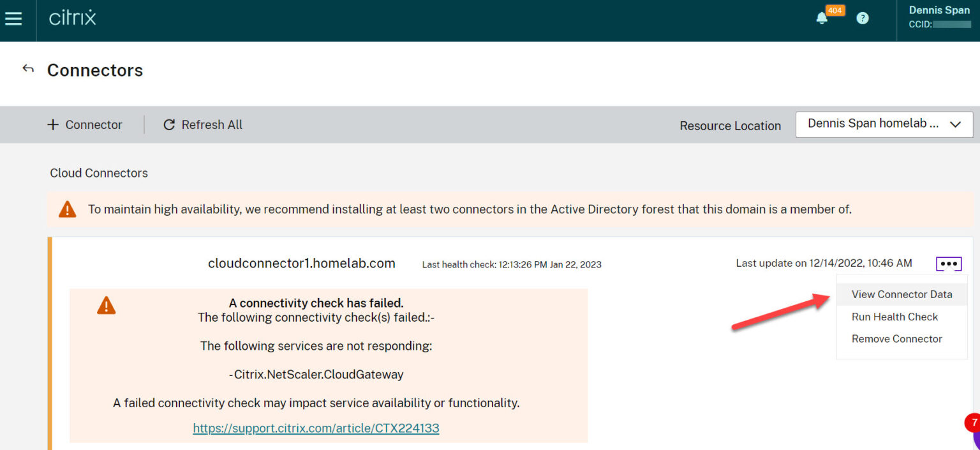This screenshot has width=980, height=450.
Task: Open the Citrix Cloud hamburger menu
Action: click(x=14, y=19)
